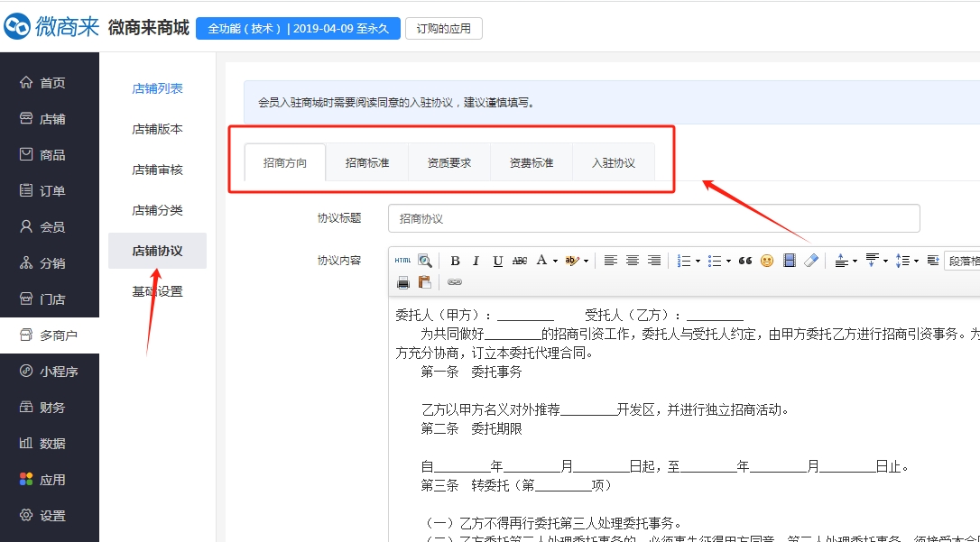Image resolution: width=980 pixels, height=542 pixels.
Task: Click the 订购的应用 button
Action: pos(443,28)
